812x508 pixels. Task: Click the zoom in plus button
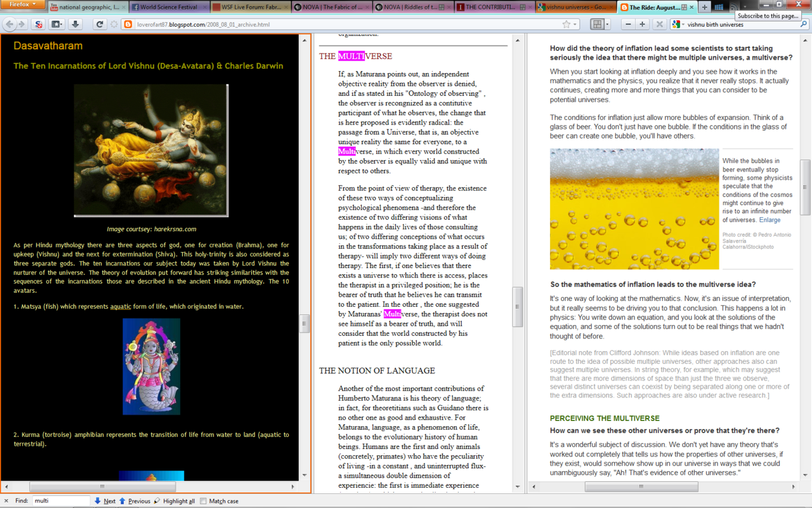click(643, 24)
